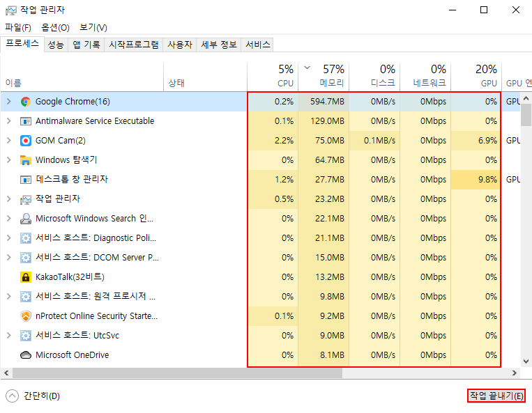This screenshot has width=532, height=413.
Task: Expand the GOM Cam(2) process group
Action: (9, 140)
